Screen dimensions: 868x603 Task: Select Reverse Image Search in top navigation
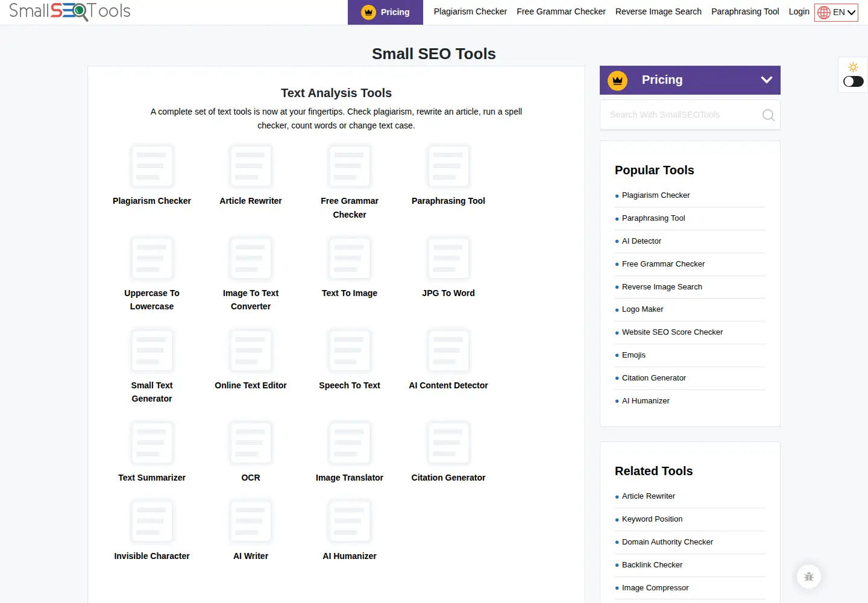pyautogui.click(x=658, y=11)
